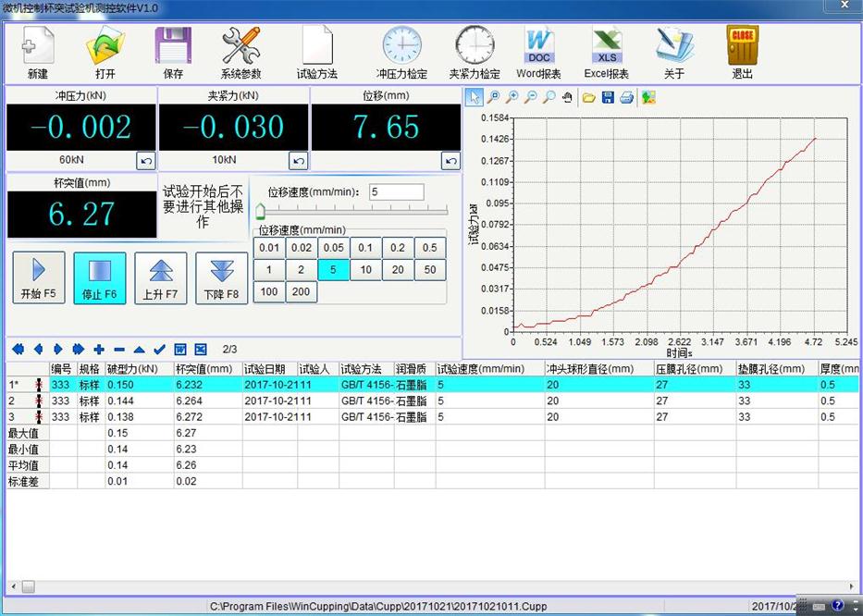Open the 试验方法 test method icon
Screen dimensions: 863x616
(316, 52)
